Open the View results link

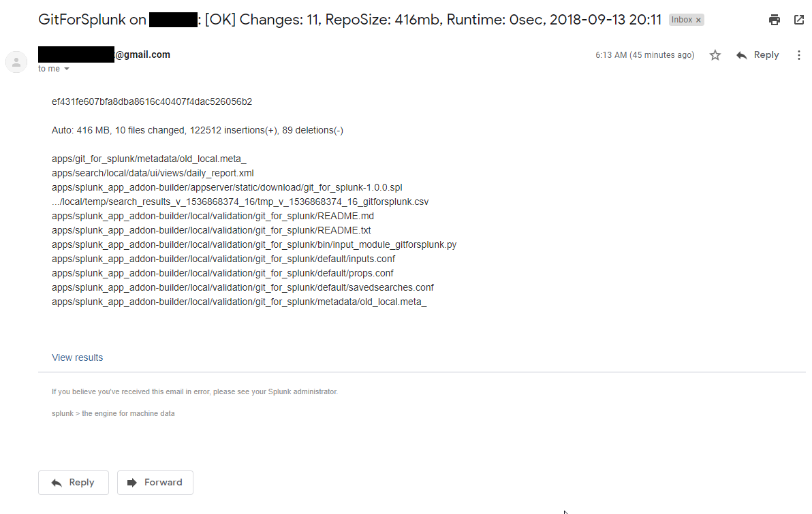coord(77,357)
